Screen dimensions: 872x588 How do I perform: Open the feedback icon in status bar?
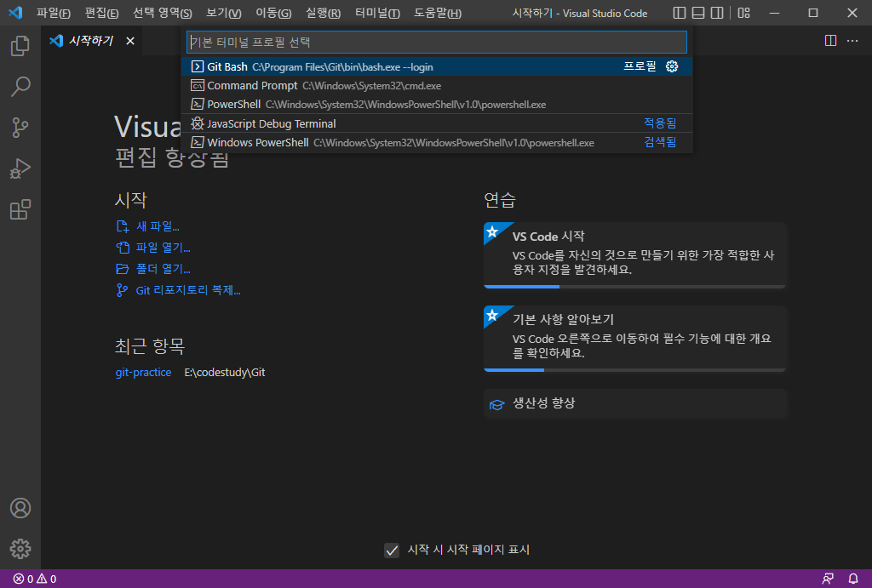click(x=828, y=579)
